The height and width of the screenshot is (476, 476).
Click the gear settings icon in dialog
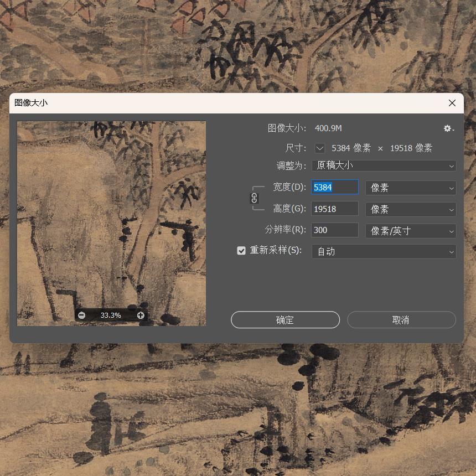pyautogui.click(x=449, y=128)
